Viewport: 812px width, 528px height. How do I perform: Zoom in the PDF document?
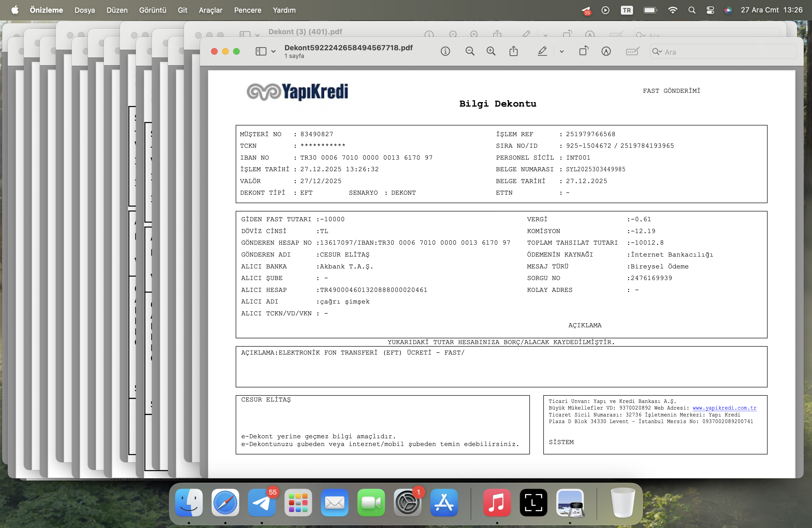pyautogui.click(x=491, y=52)
